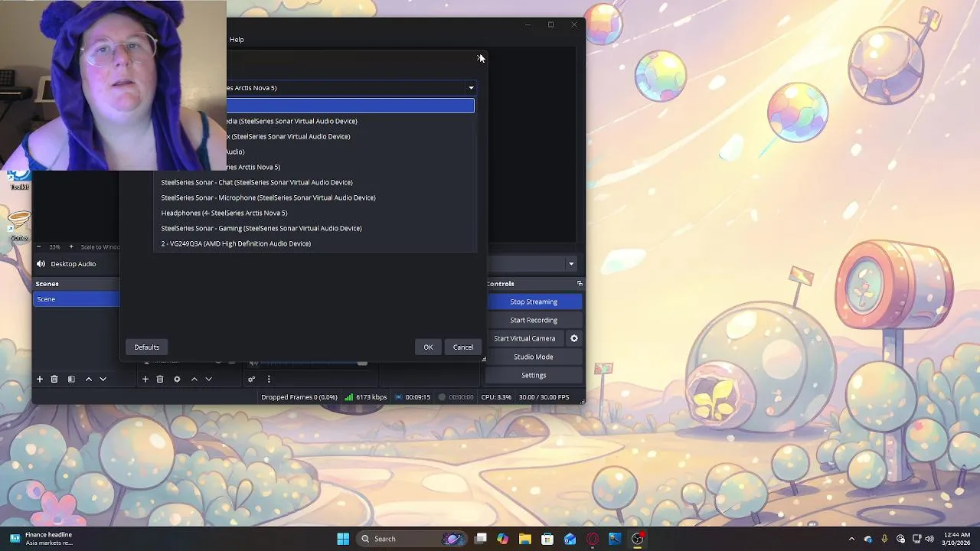The width and height of the screenshot is (980, 551).
Task: Open Copilot taskbar icon
Action: pyautogui.click(x=502, y=539)
